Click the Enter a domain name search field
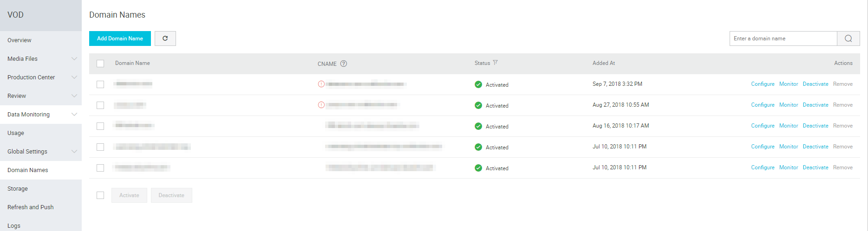The width and height of the screenshot is (868, 231). [x=783, y=38]
